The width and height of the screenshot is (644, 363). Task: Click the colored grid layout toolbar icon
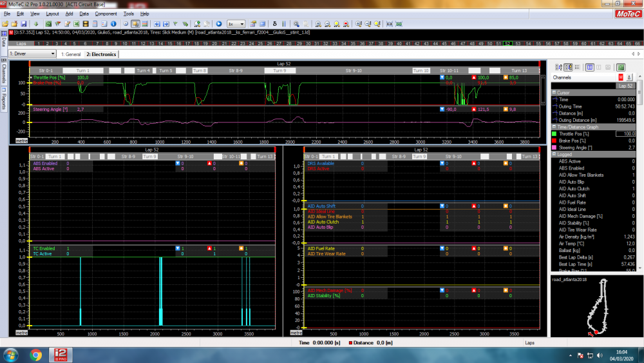144,24
